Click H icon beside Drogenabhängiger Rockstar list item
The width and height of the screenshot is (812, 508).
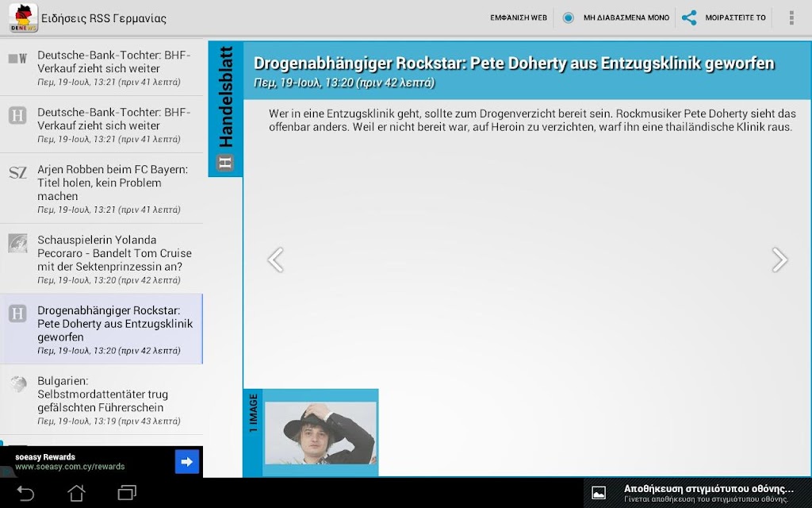coord(17,313)
